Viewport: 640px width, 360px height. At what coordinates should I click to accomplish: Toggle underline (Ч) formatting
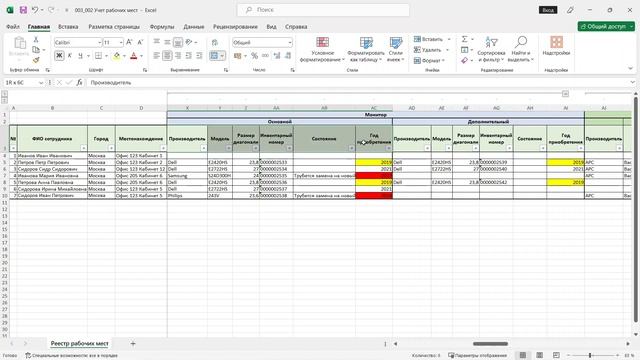coord(80,56)
